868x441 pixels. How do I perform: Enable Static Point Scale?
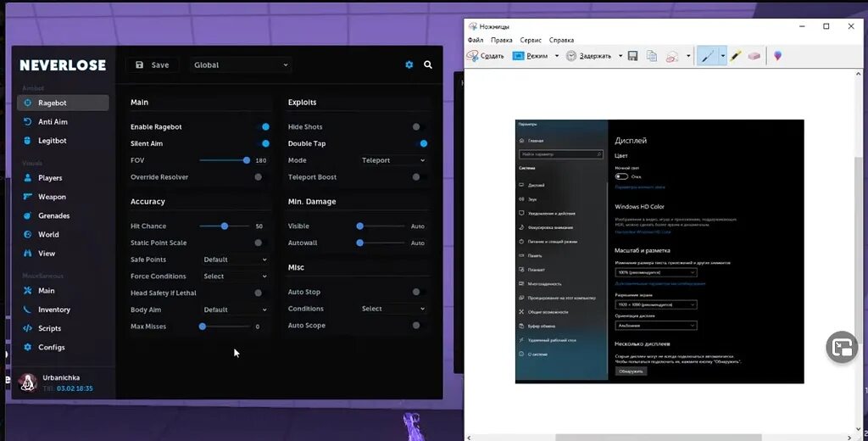(261, 243)
